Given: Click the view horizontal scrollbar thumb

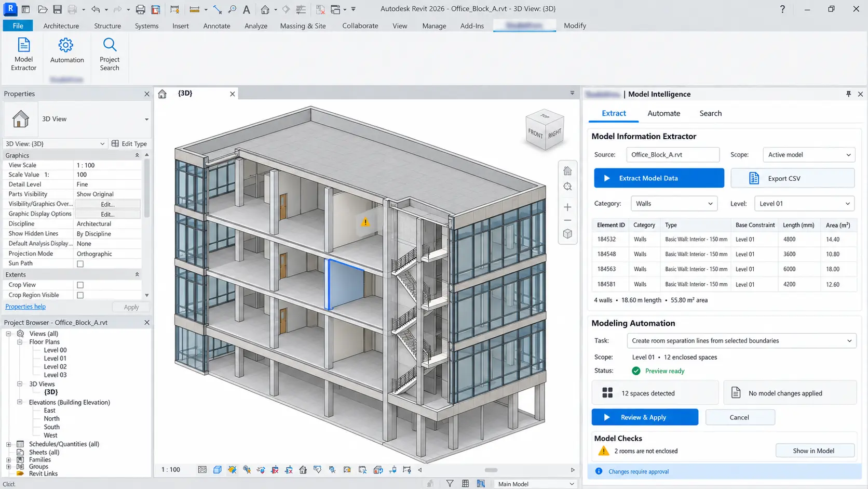Looking at the screenshot, I should 491,470.
